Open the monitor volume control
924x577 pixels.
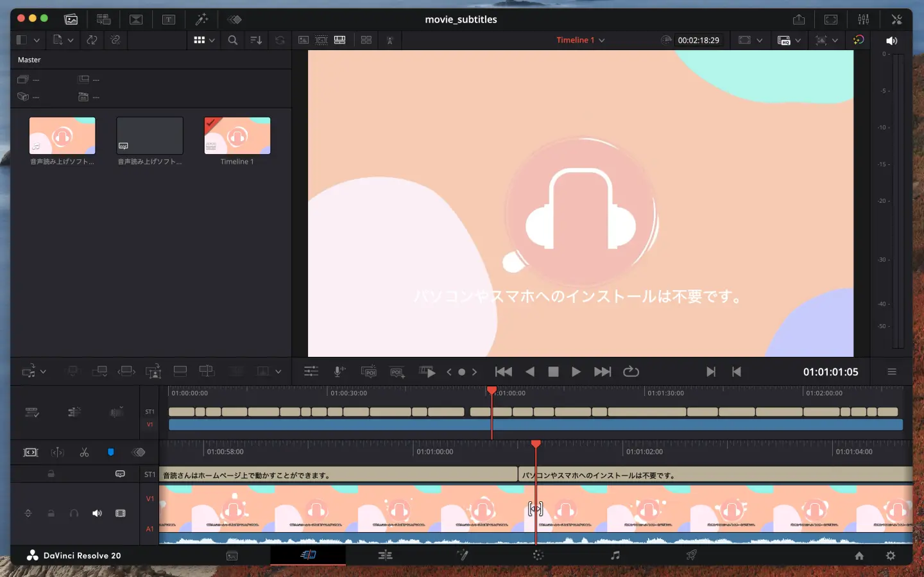891,40
